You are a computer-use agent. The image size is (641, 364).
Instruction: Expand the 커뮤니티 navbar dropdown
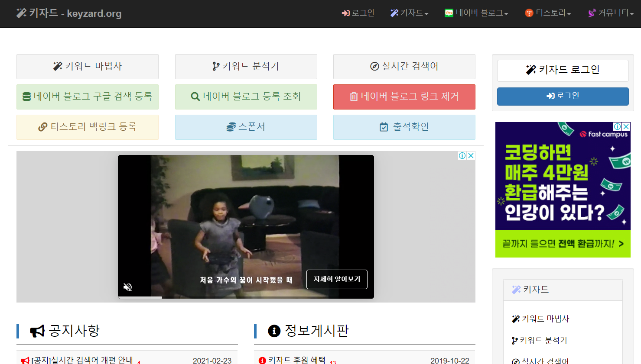tap(610, 13)
